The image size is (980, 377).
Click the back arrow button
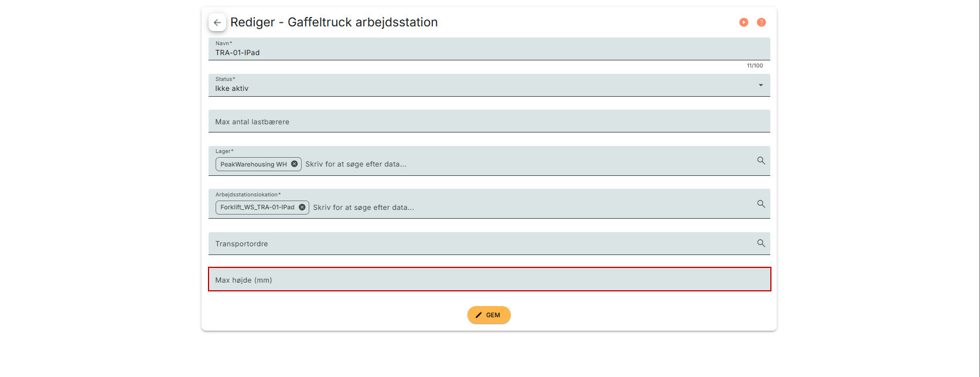click(x=217, y=22)
